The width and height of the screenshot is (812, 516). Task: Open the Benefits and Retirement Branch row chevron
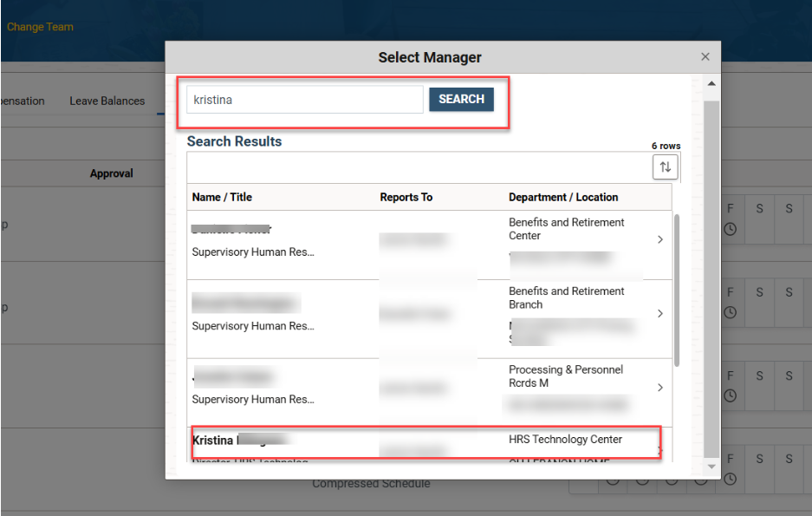point(659,313)
